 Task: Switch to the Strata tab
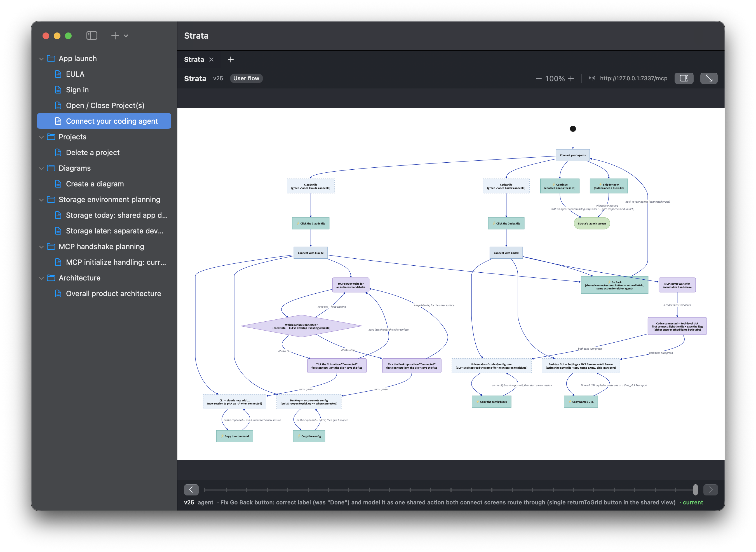[194, 59]
